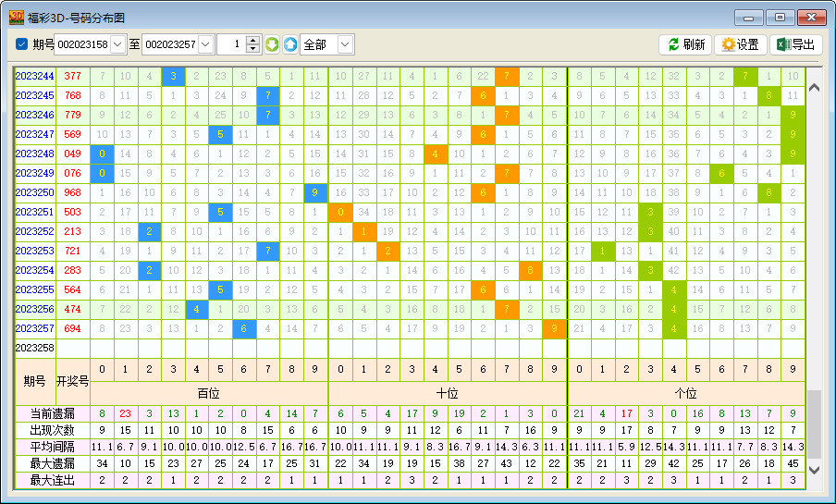
Task: Click the orange highlighted 9 in row 2023257
Action: click(554, 328)
